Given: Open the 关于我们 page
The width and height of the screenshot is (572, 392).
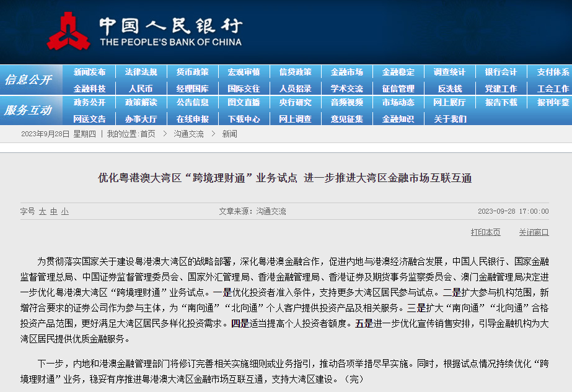Looking at the screenshot, I should 449,119.
